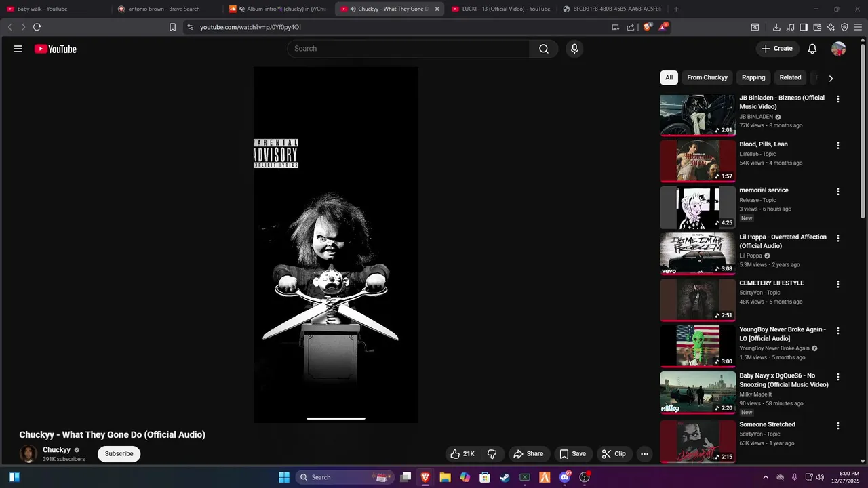Image resolution: width=868 pixels, height=488 pixels.
Task: Open Steam from the taskbar
Action: pyautogui.click(x=505, y=477)
